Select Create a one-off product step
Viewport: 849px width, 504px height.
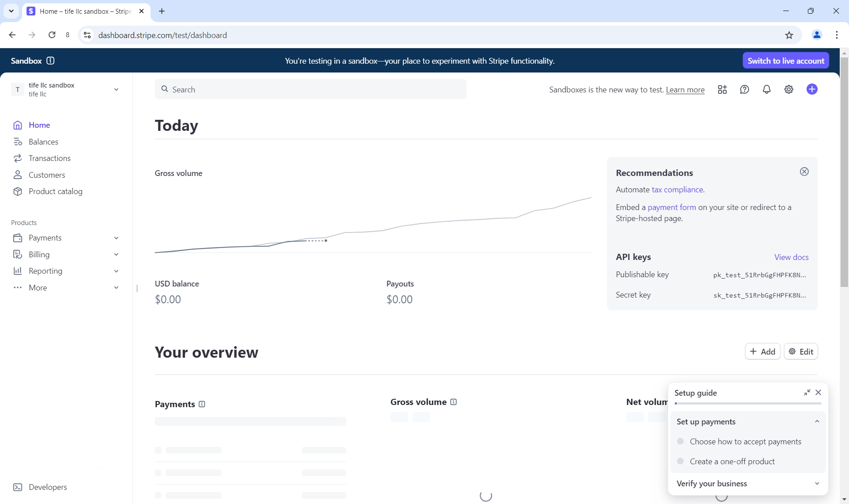coord(732,462)
